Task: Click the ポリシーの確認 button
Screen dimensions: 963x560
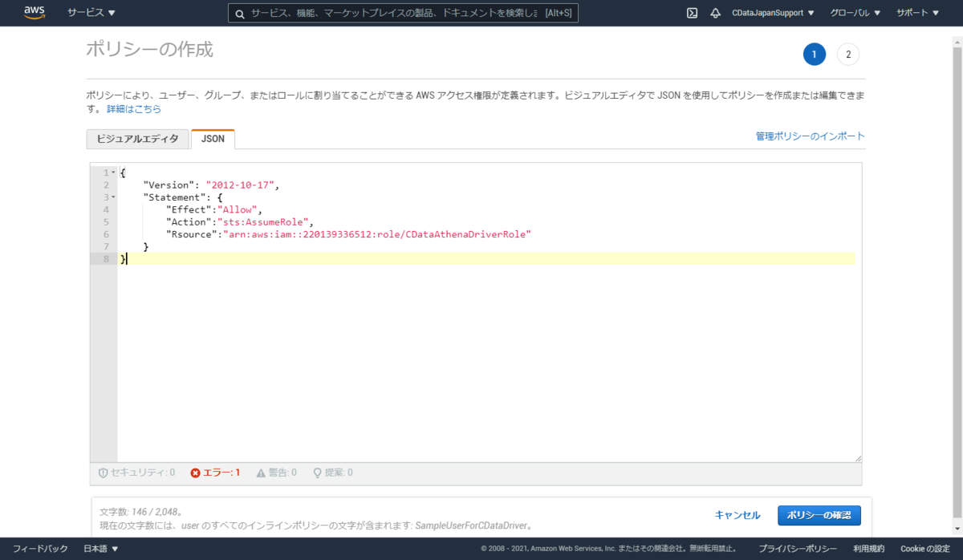Action: pos(819,515)
